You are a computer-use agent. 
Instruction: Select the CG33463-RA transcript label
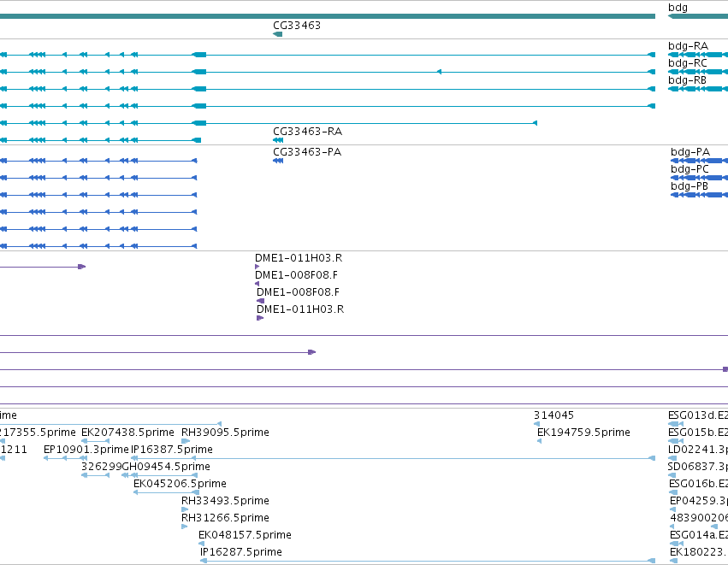pos(307,132)
